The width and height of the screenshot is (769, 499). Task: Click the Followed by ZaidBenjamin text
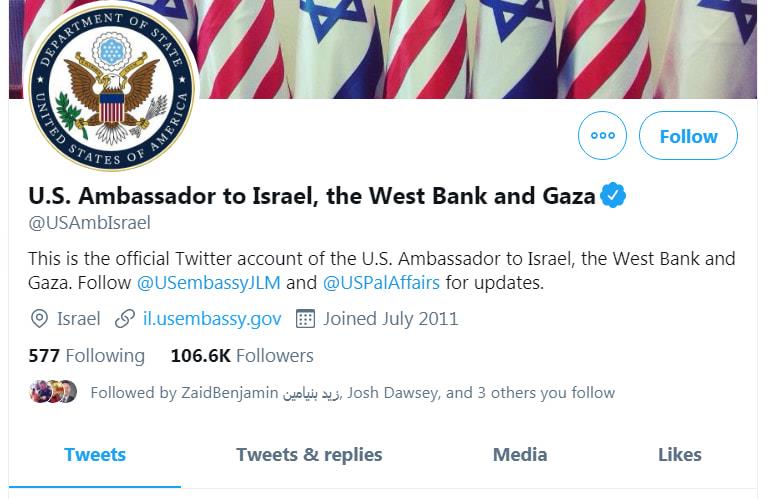coord(352,393)
